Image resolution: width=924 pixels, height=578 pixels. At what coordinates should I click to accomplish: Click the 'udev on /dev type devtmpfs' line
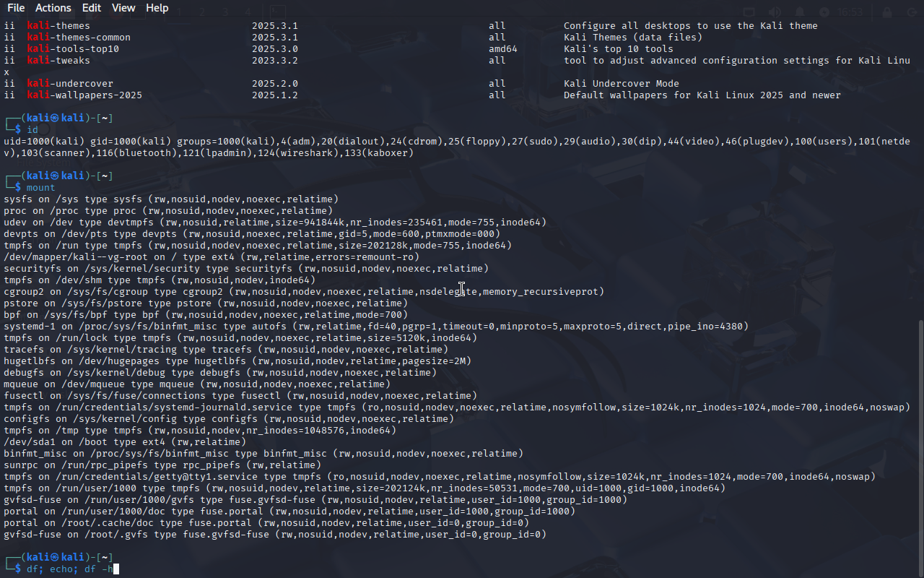275,223
